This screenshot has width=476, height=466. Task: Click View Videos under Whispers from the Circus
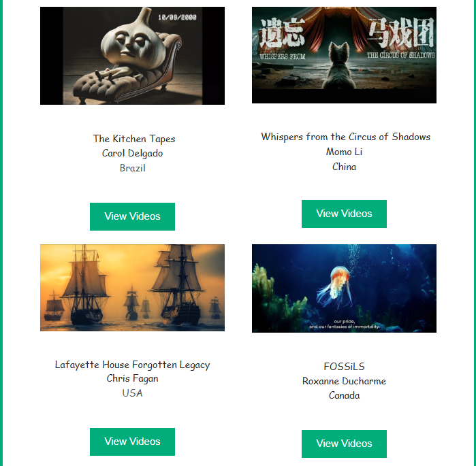344,214
